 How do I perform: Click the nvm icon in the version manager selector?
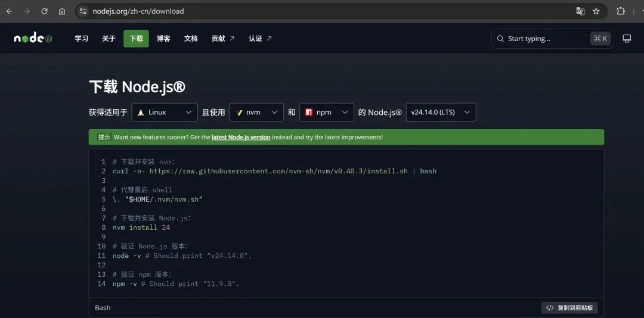tap(240, 112)
